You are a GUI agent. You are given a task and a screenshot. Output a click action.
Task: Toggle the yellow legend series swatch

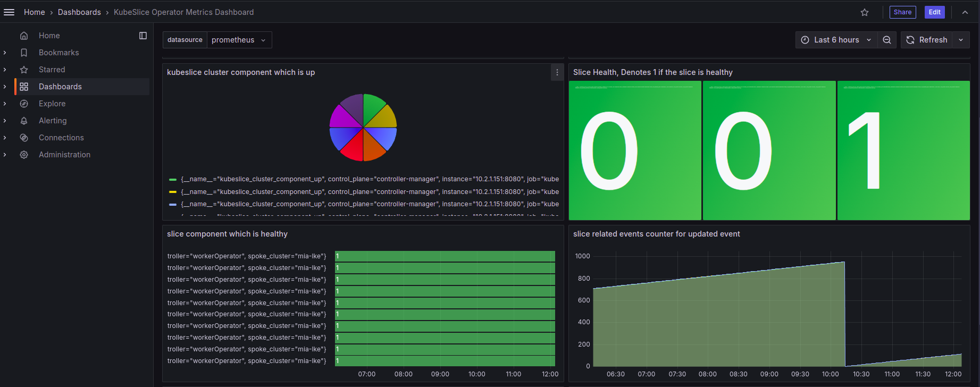173,192
